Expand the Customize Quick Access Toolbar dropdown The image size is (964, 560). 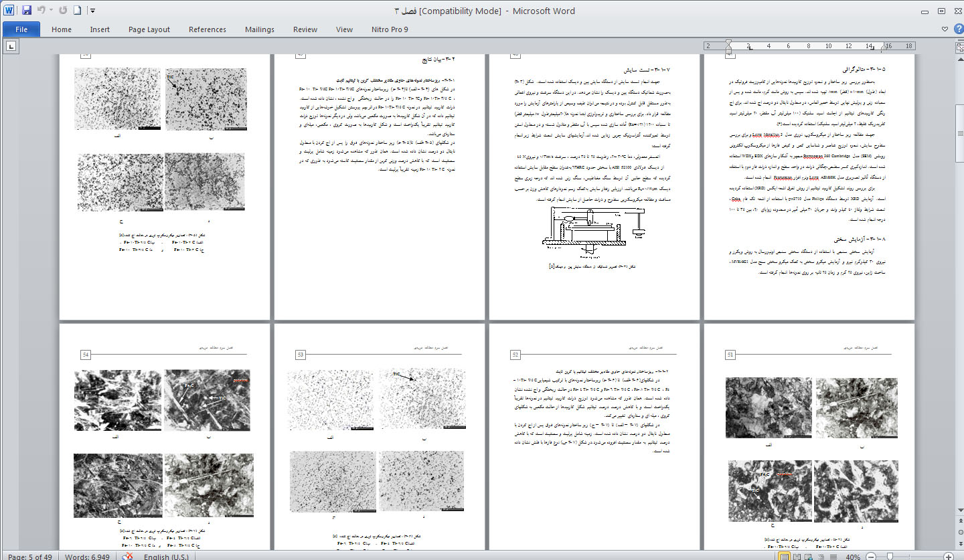(x=92, y=11)
